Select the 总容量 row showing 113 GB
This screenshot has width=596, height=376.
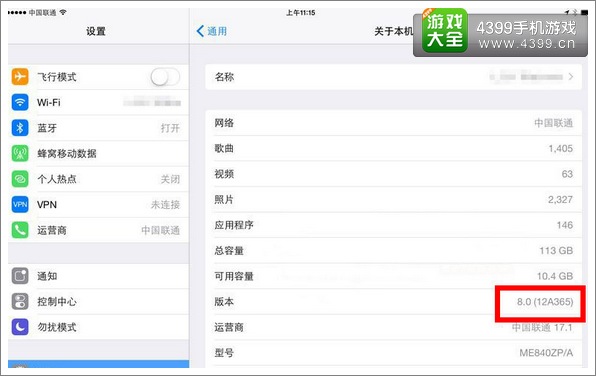[393, 251]
